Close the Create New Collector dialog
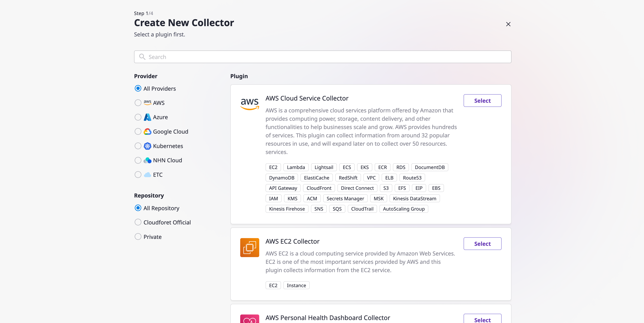Viewport: 644px width, 323px height. tap(508, 24)
